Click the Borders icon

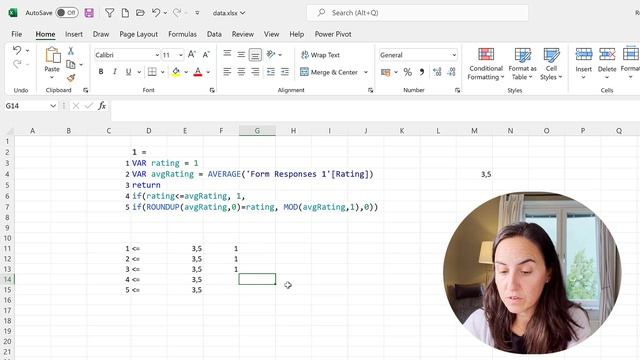[x=152, y=72]
